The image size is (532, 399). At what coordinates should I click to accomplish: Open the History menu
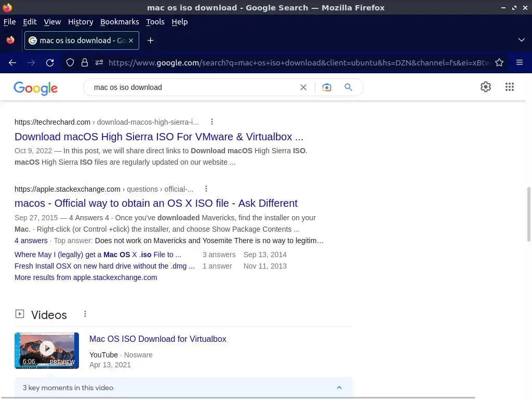pos(81,22)
